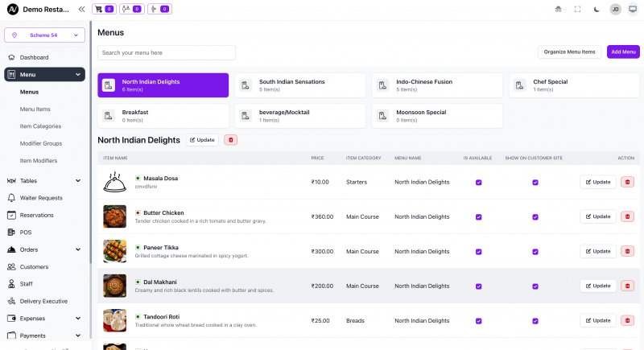This screenshot has width=644, height=350.
Task: Open the waiter request counter badge in header
Action: click(x=159, y=9)
